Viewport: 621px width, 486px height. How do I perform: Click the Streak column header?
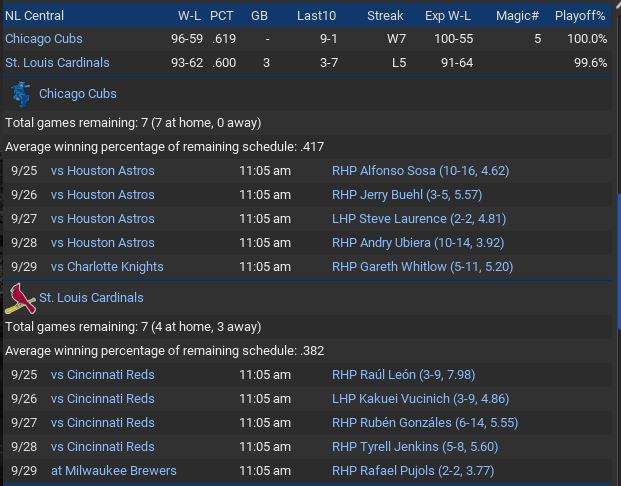point(385,16)
